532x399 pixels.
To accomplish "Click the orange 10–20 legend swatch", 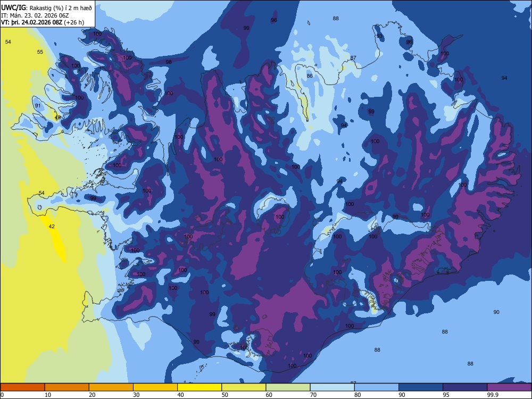I will [67, 387].
